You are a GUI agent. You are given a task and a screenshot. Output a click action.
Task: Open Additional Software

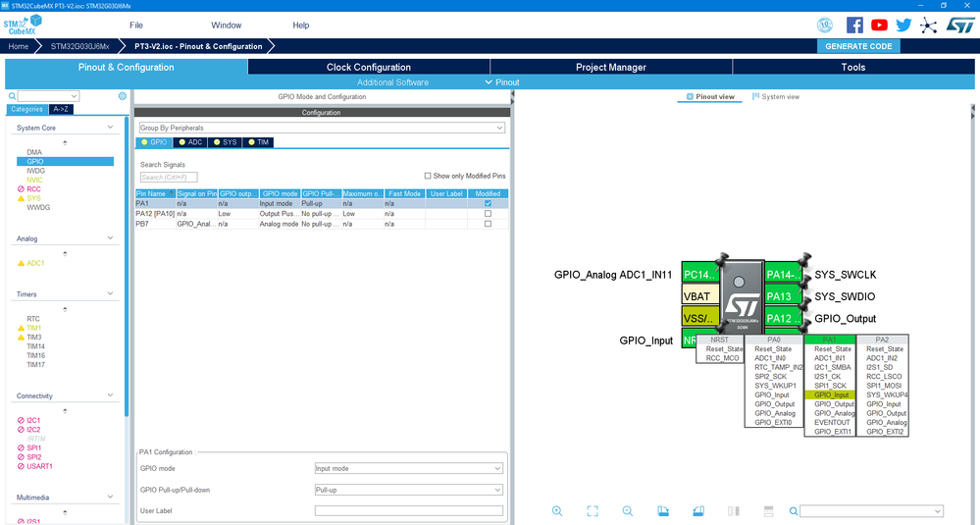(x=392, y=81)
